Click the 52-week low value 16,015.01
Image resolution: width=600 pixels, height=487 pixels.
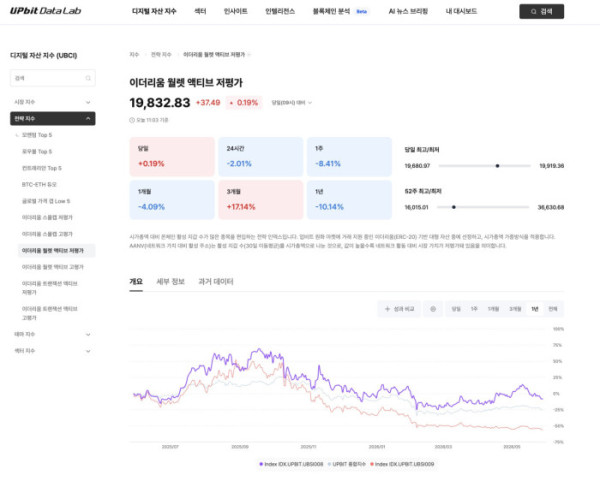[416, 207]
